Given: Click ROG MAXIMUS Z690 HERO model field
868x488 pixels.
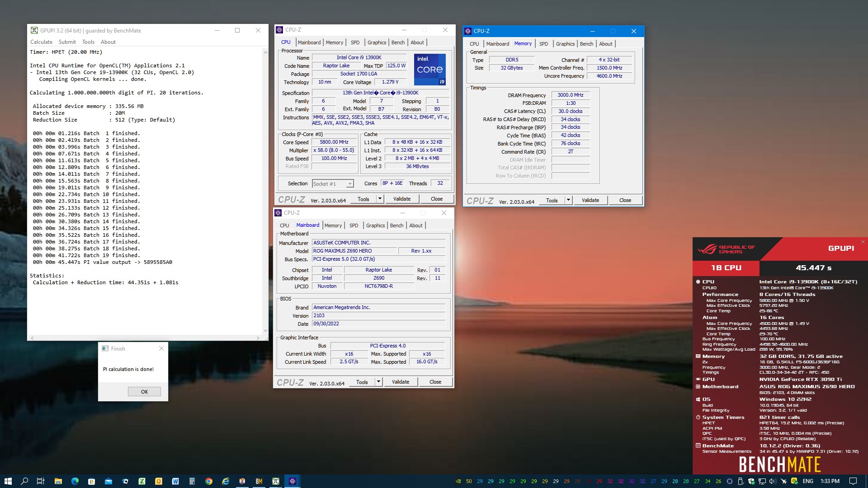Looking at the screenshot, I should (354, 251).
